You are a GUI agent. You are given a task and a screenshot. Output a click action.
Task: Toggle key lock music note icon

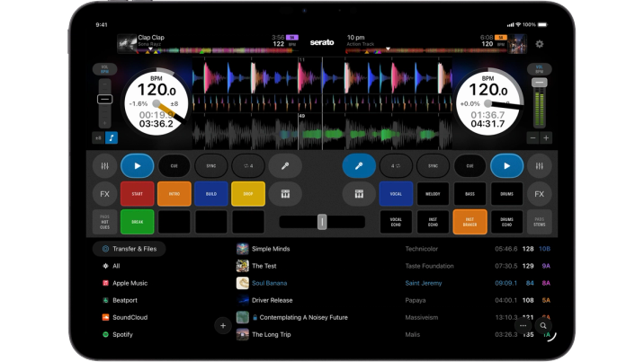pos(112,137)
